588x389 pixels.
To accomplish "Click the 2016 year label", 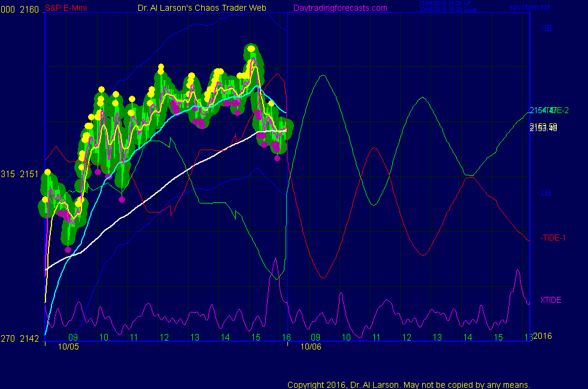I will [542, 336].
